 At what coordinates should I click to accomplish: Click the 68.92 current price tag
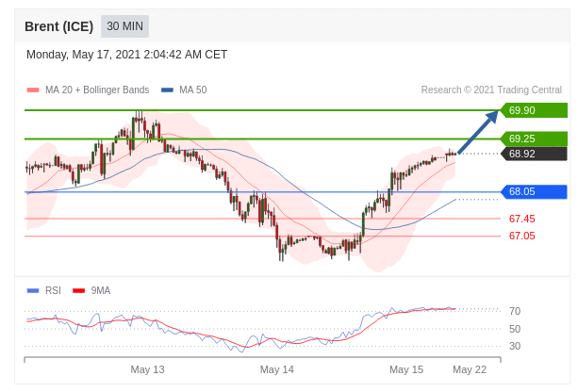coord(534,154)
